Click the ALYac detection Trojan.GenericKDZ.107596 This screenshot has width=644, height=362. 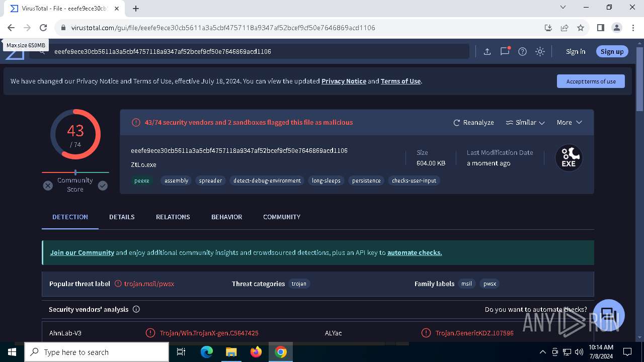pos(474,333)
